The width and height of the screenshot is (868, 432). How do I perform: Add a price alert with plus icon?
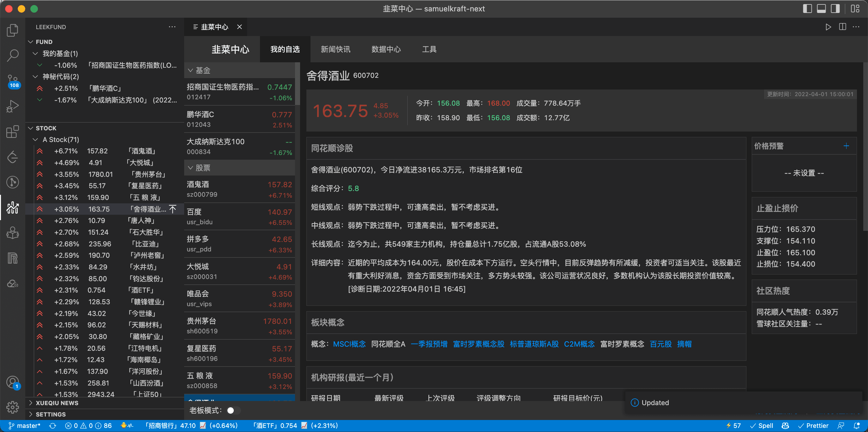point(846,146)
